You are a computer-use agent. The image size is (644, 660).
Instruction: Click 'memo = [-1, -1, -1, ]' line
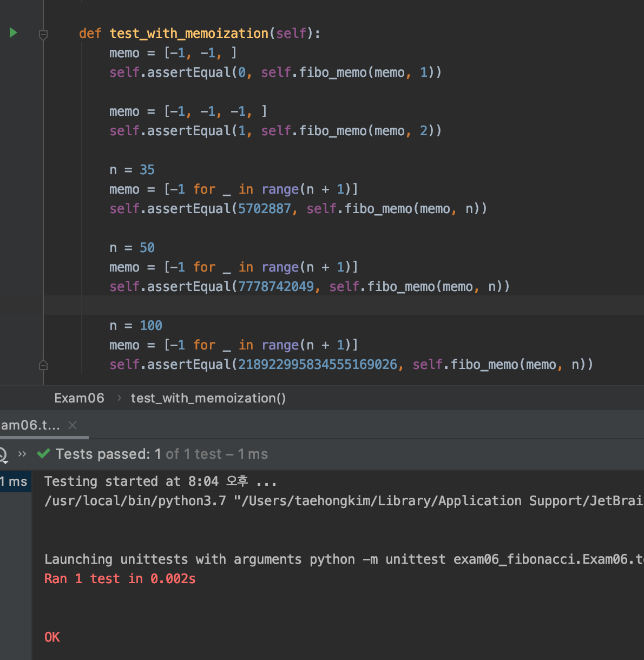188,111
